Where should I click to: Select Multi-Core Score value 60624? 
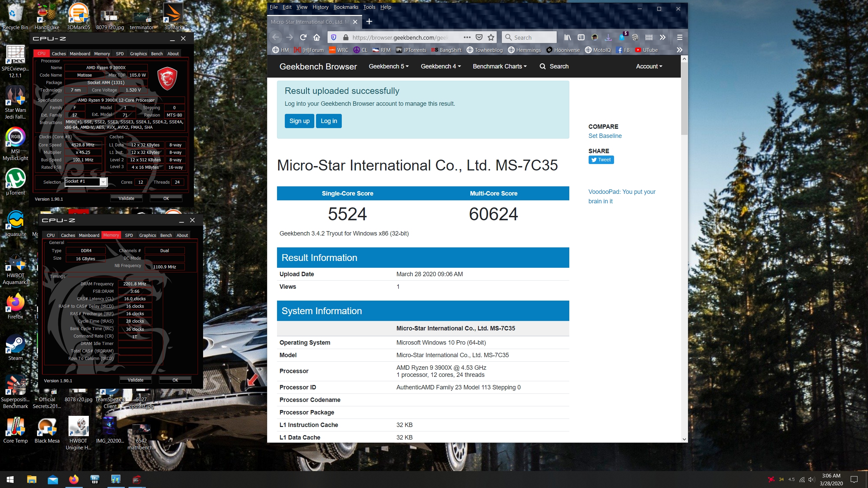493,214
